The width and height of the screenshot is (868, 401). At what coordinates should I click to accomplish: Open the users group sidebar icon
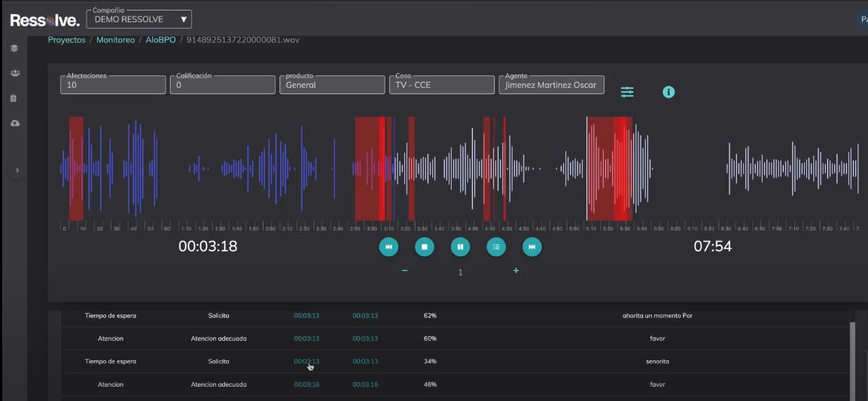click(x=14, y=73)
